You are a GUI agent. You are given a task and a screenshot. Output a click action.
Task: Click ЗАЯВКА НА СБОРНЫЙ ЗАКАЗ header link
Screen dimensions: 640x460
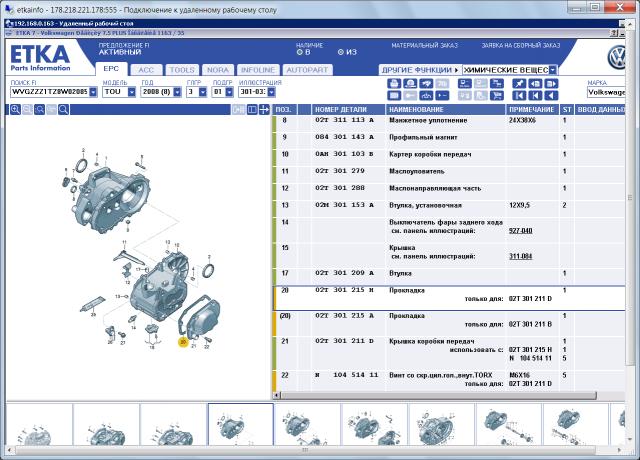521,45
